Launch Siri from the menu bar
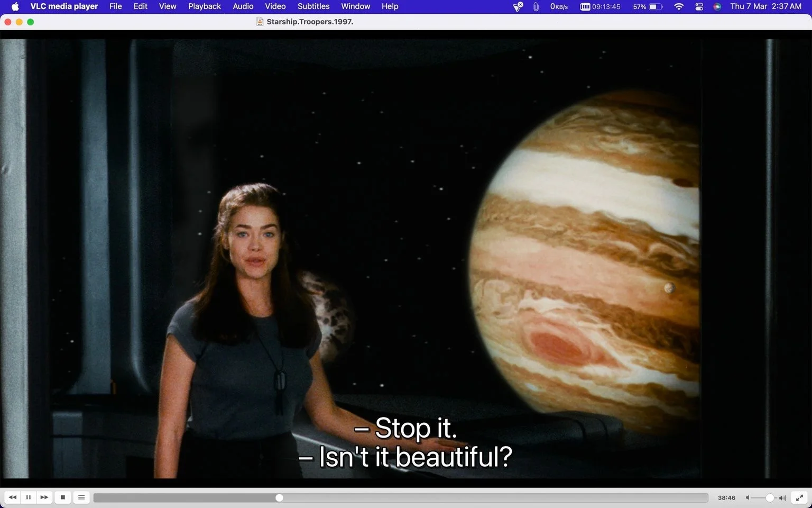The width and height of the screenshot is (812, 508). coord(717,6)
